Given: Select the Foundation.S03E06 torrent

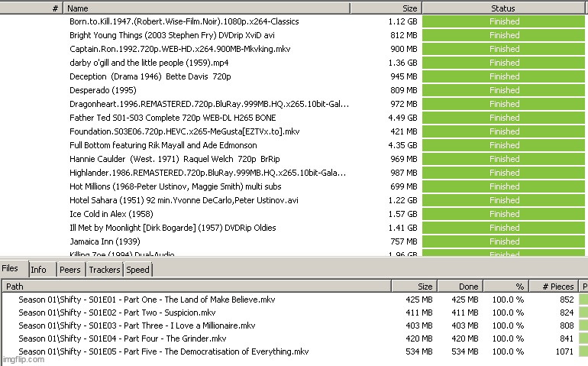Looking at the screenshot, I should coord(185,131).
